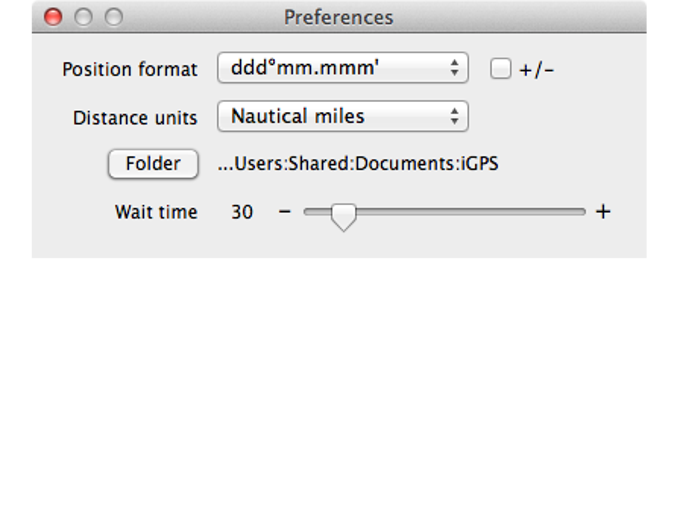Open the ddd°mm.mmm' position format dropdown
680x510 pixels.
coord(342,68)
